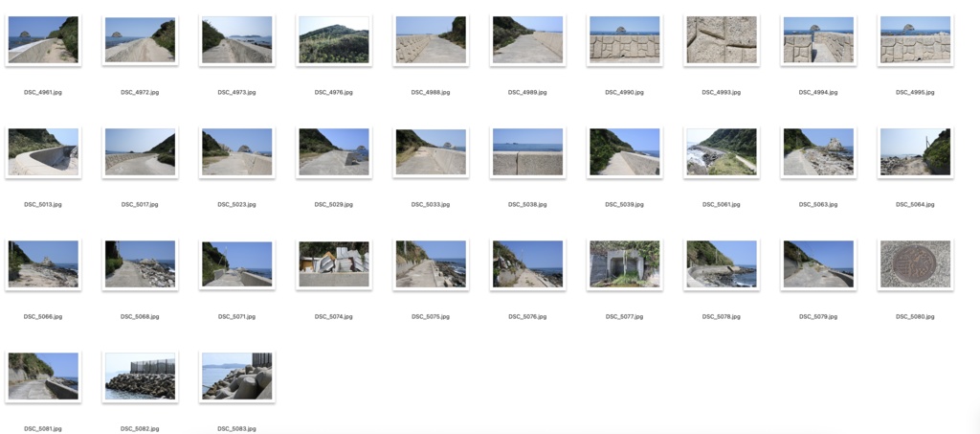This screenshot has width=980, height=434.
Task: Select the stacked blocks thumbnail DSC_5074.jpg
Action: 334,263
